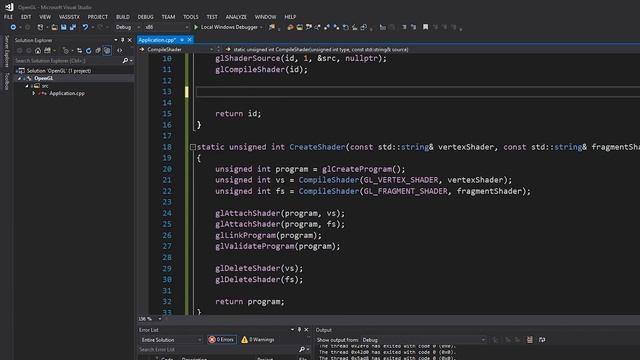
Task: Open the HELP menu
Action: point(290,17)
